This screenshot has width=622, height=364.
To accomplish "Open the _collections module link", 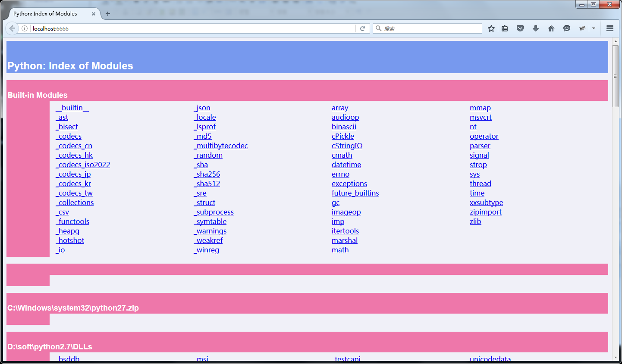I will coord(75,202).
